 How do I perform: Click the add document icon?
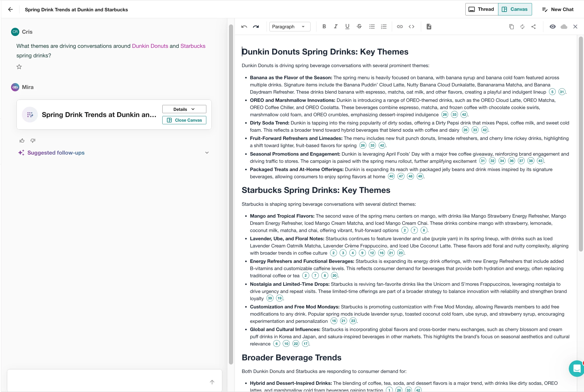(429, 27)
